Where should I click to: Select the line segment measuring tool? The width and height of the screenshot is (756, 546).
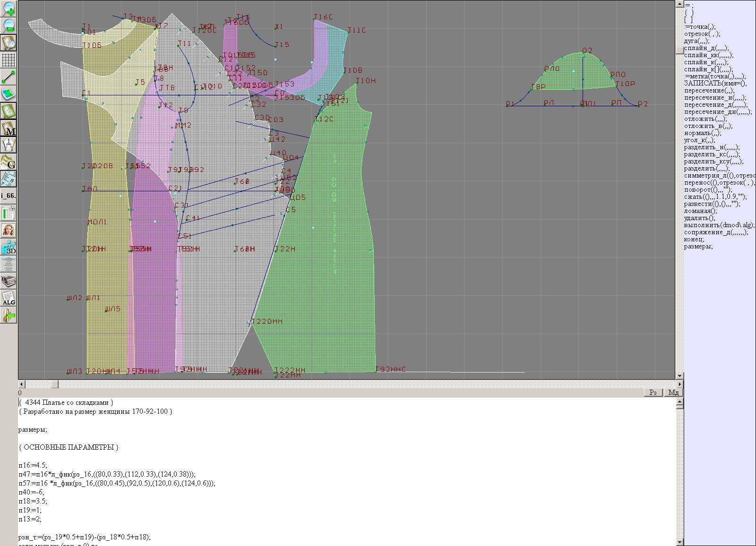coord(9,77)
